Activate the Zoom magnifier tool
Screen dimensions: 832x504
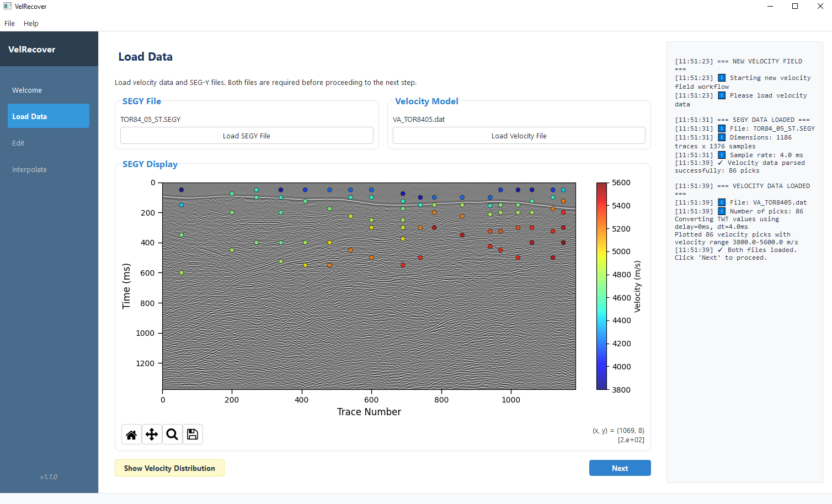(x=172, y=435)
